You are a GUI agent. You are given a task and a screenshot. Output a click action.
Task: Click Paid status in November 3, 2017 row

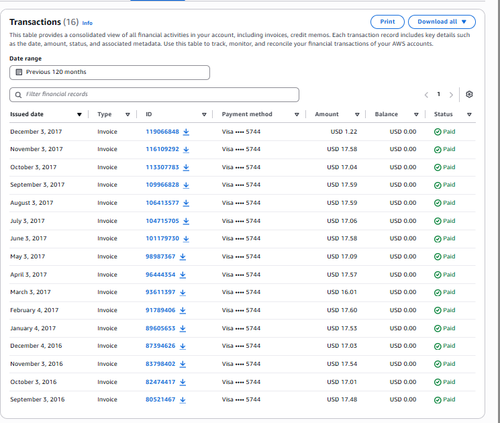coord(445,149)
